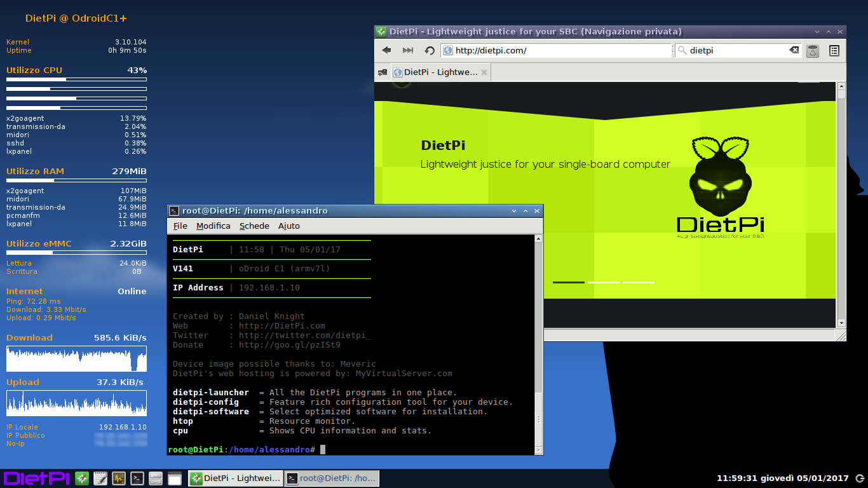Launch the text editor from the taskbar

click(x=100, y=478)
